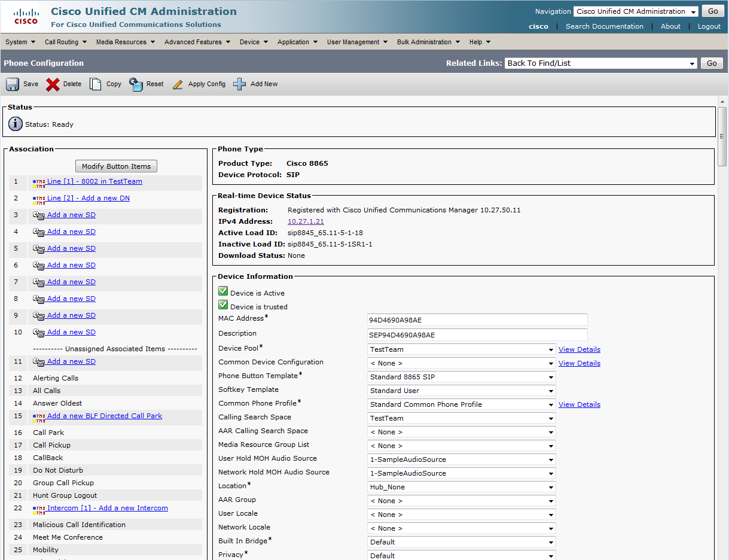Click the Cisco logo in header
729x560 pixels.
pos(26,17)
